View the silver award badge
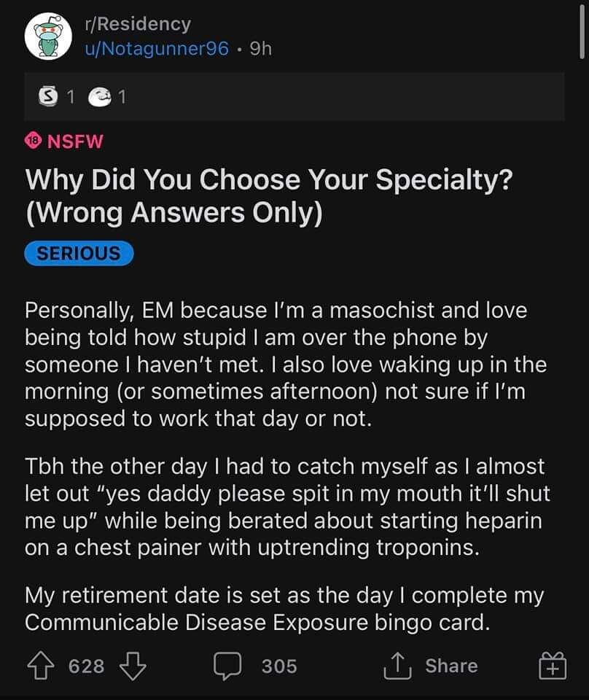 click(47, 96)
